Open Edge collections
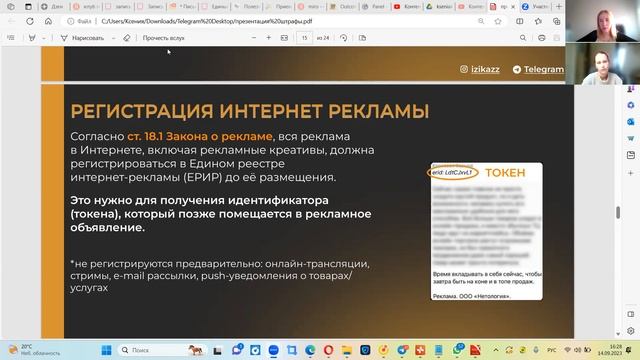Screen dimensions: 640x360 pos(556,21)
